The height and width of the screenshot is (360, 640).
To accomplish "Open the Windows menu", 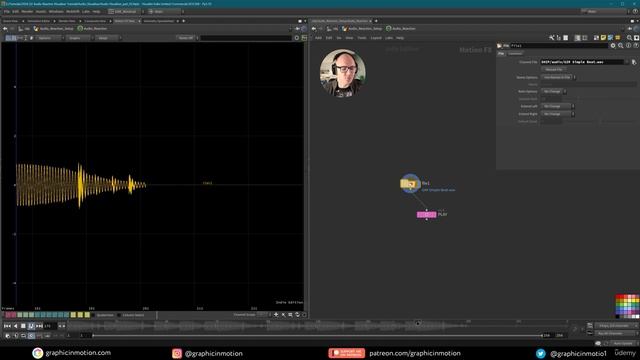I will coord(56,11).
